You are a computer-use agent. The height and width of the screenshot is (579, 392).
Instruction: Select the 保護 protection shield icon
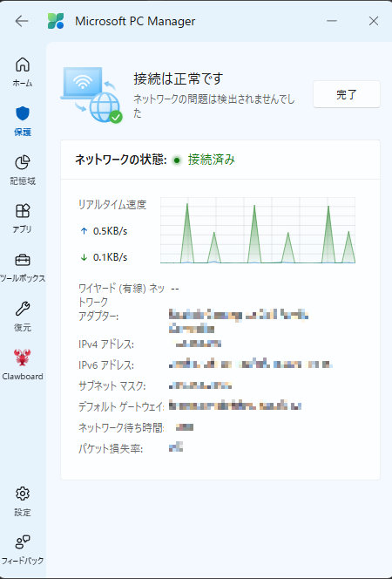(x=23, y=113)
